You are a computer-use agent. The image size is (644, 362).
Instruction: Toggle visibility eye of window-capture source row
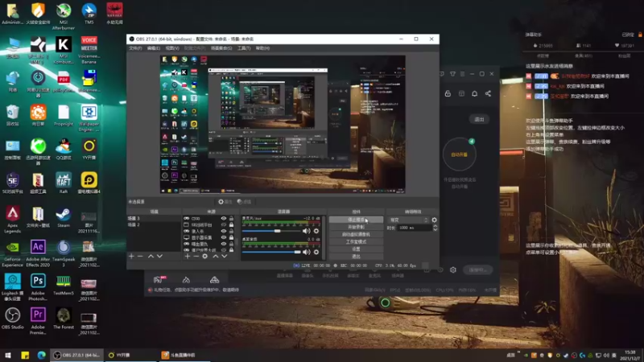point(224,225)
